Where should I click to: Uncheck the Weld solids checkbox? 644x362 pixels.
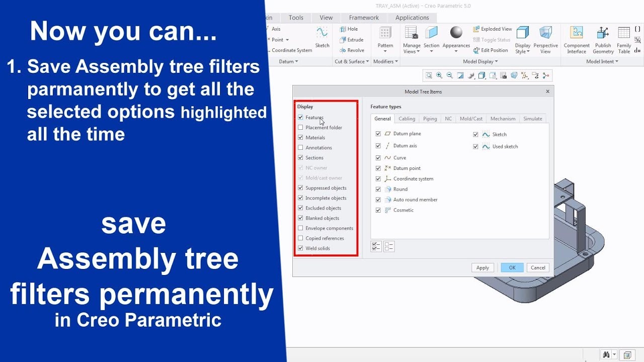coord(300,248)
